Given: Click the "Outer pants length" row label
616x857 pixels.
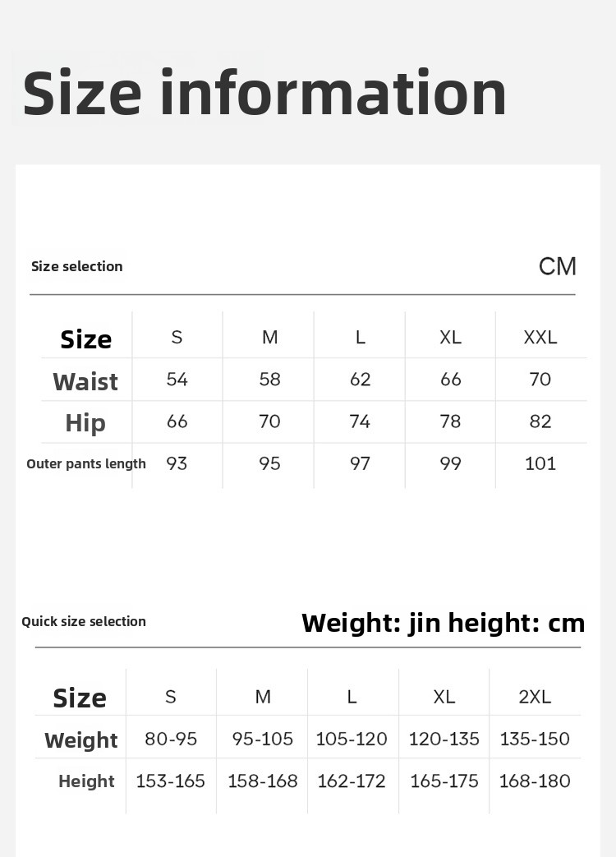Looking at the screenshot, I should pyautogui.click(x=86, y=464).
